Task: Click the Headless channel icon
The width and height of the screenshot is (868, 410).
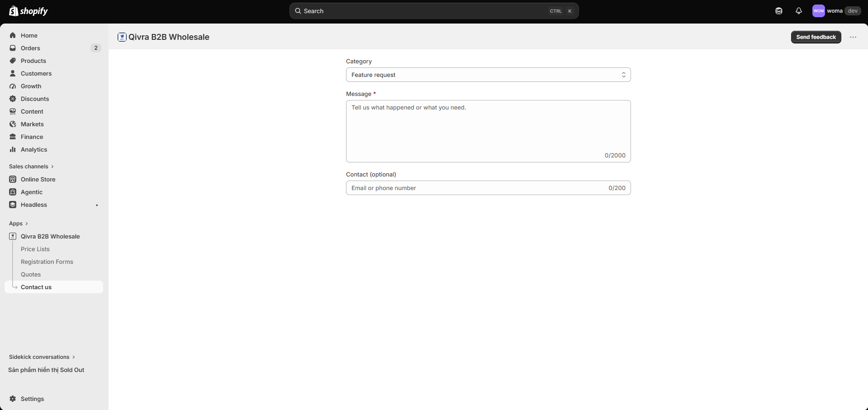Action: tap(13, 205)
